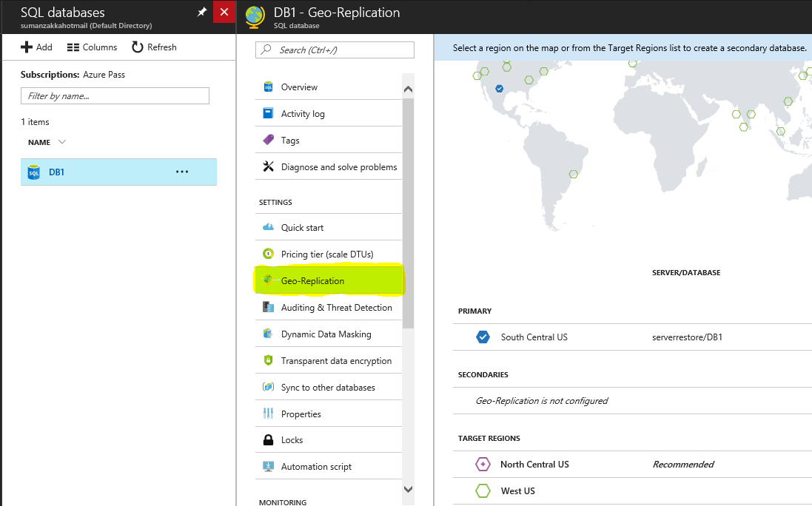
Task: Click the Refresh button label
Action: tap(162, 47)
